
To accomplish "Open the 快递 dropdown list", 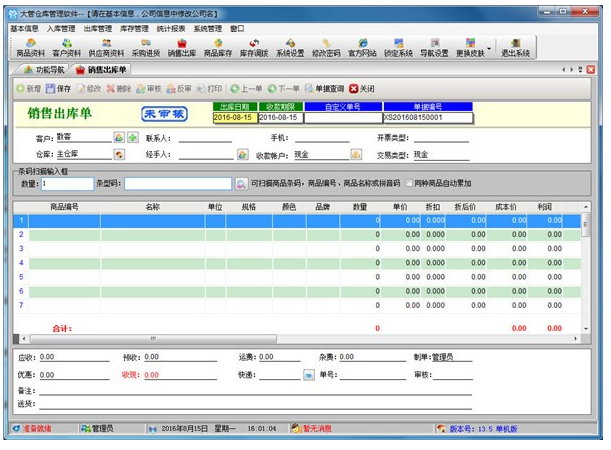I will click(310, 376).
